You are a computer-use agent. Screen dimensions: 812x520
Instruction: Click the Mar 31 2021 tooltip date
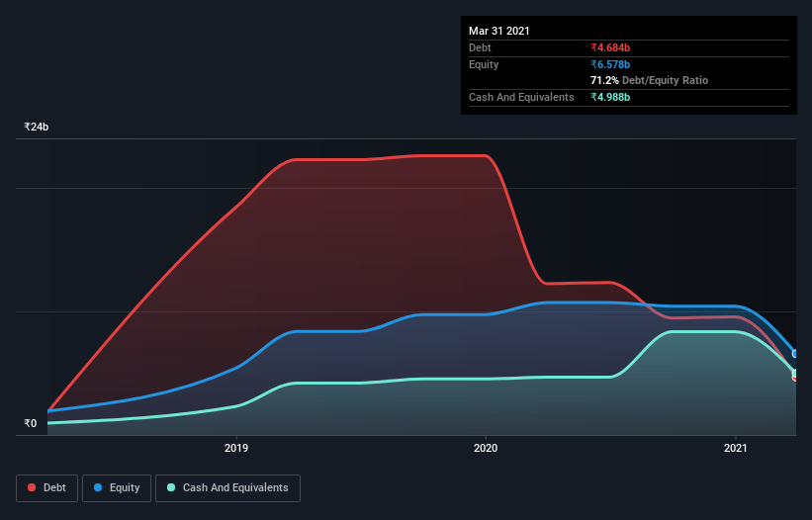499,31
